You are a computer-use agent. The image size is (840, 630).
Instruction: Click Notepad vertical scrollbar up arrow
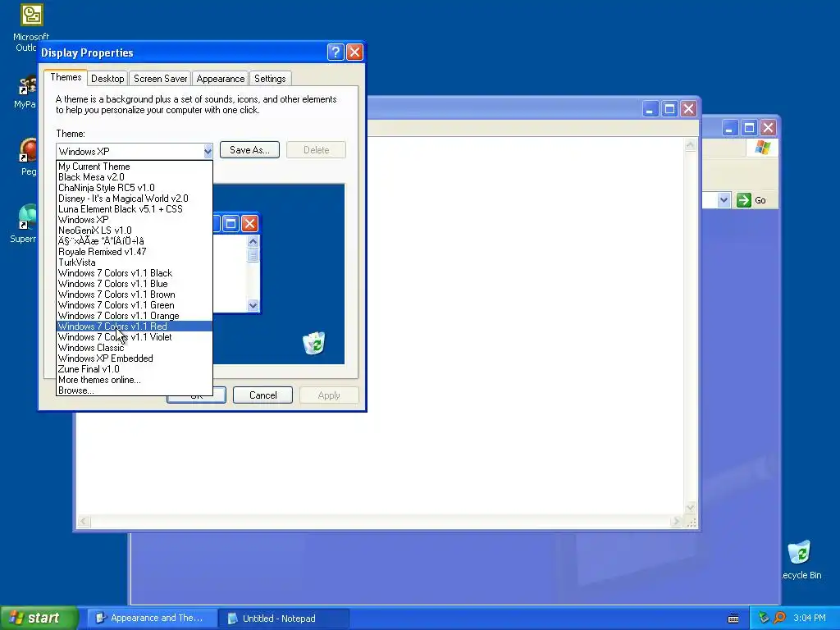[x=690, y=144]
